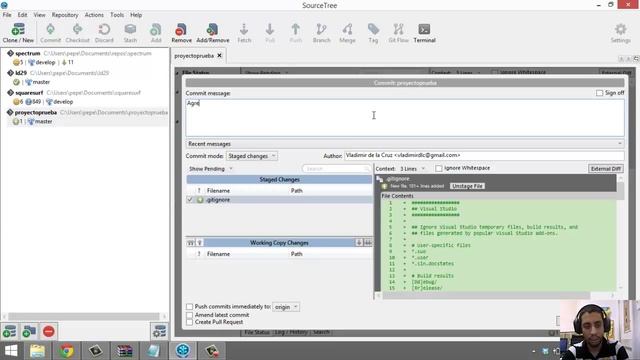Close the proyectoprueba tab
Image resolution: width=640 pixels, height=360 pixels.
coord(220,56)
